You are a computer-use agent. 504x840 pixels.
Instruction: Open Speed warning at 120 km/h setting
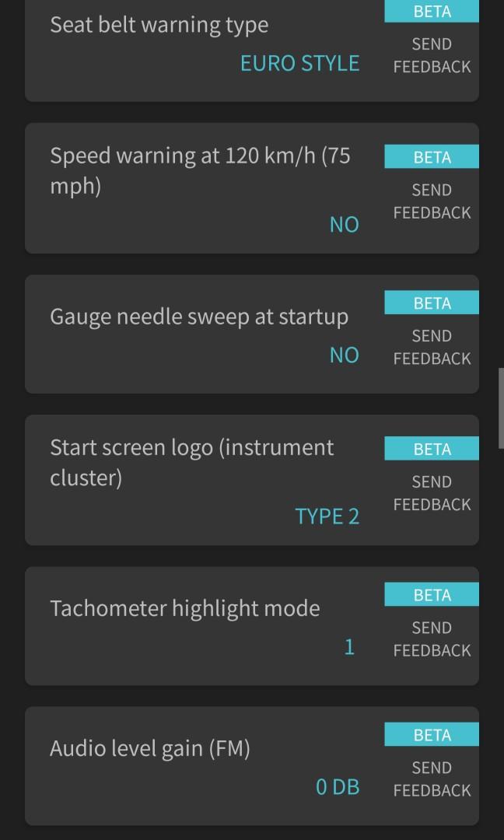pyautogui.click(x=200, y=170)
